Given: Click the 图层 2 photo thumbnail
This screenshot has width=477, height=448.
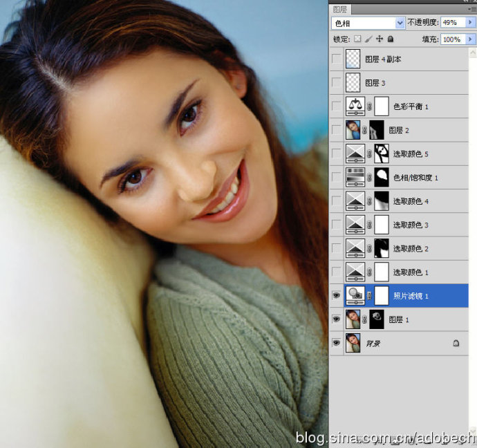Looking at the screenshot, I should click(x=353, y=130).
